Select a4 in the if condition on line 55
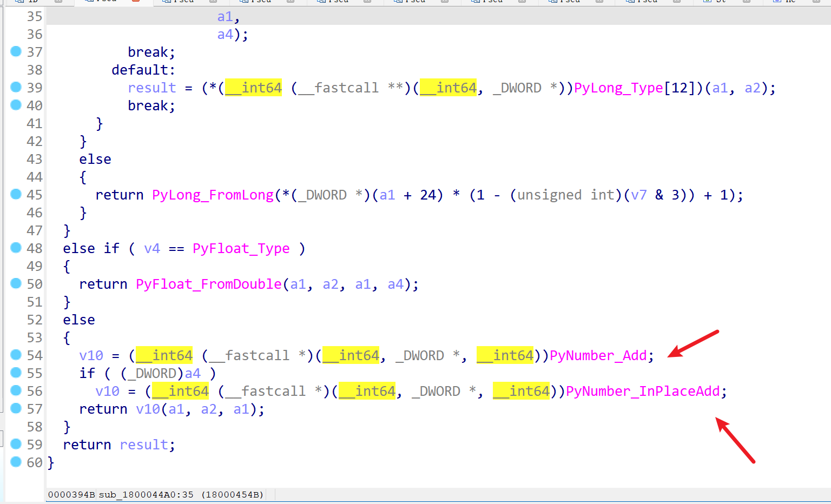The image size is (831, 504). pos(193,373)
